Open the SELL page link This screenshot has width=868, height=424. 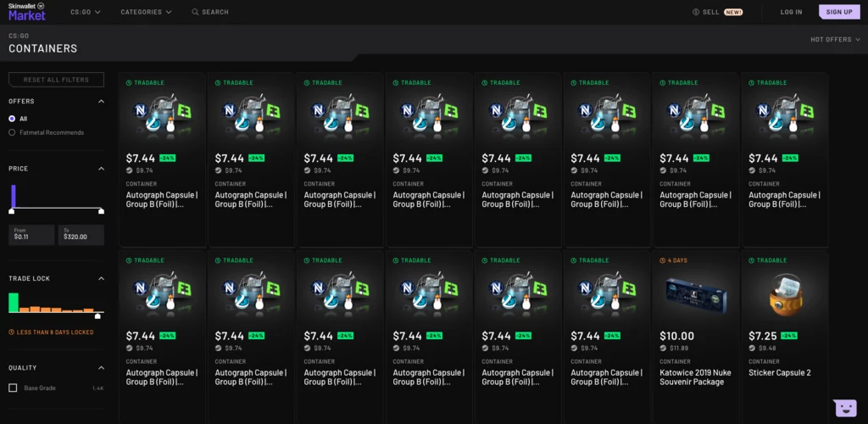point(711,12)
